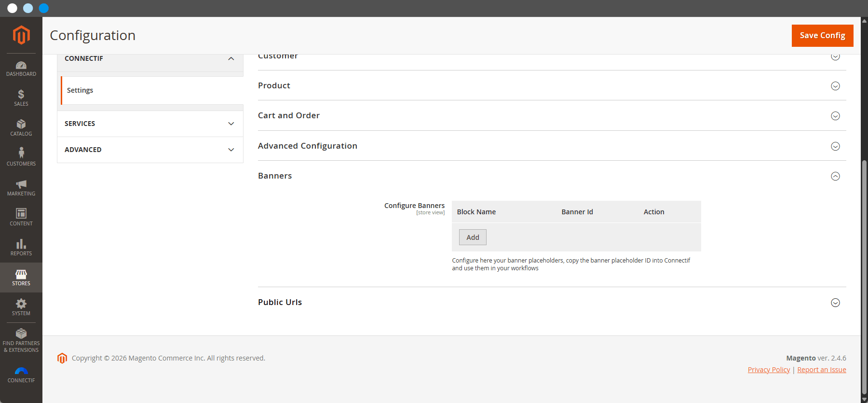Click the Magento ver. 2.4.6 text
This screenshot has width=868, height=403.
(816, 358)
